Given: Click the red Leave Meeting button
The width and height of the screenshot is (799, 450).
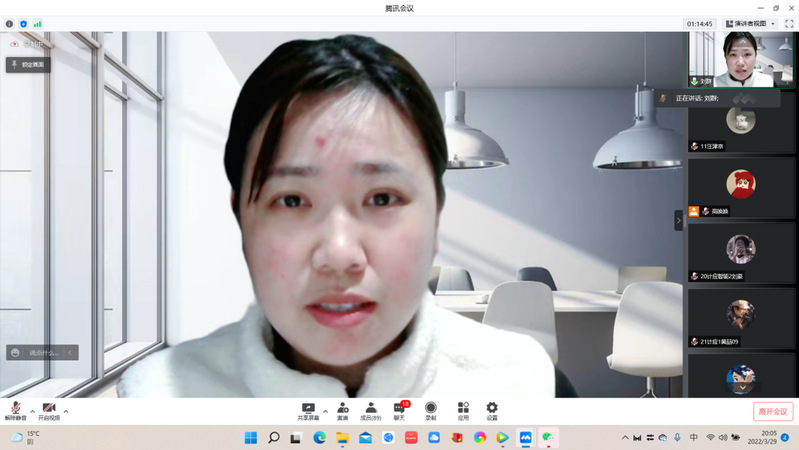Looking at the screenshot, I should (772, 411).
